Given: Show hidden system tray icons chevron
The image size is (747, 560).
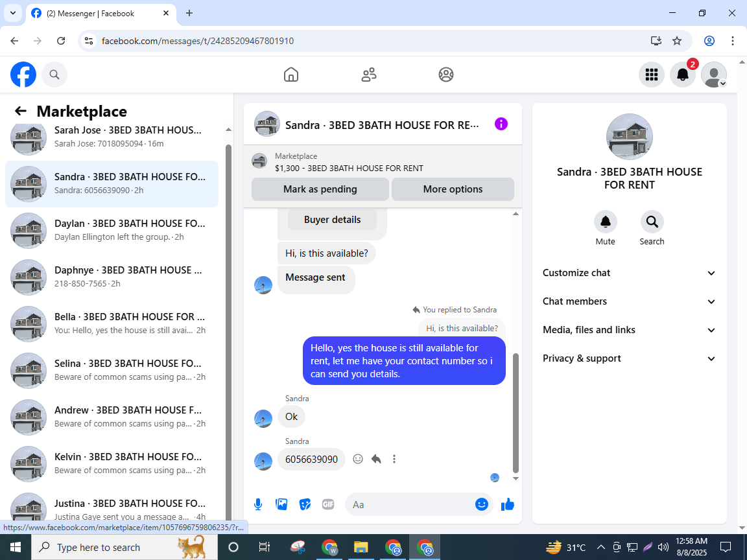Looking at the screenshot, I should click(601, 547).
